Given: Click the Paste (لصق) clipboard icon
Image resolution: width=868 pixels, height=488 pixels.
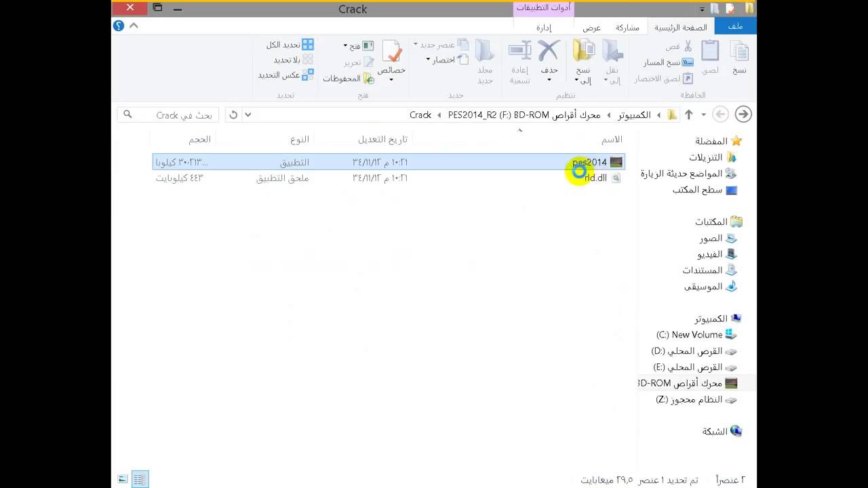Looking at the screenshot, I should pos(710,52).
